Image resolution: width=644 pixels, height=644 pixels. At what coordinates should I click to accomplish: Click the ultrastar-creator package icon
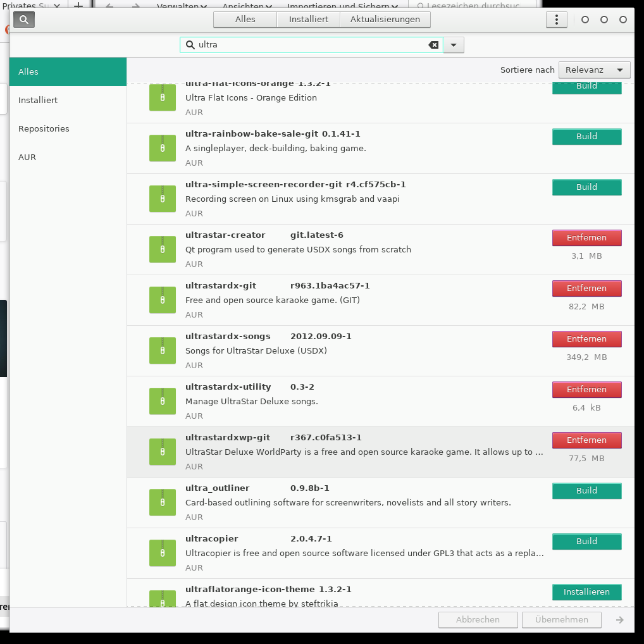click(163, 249)
